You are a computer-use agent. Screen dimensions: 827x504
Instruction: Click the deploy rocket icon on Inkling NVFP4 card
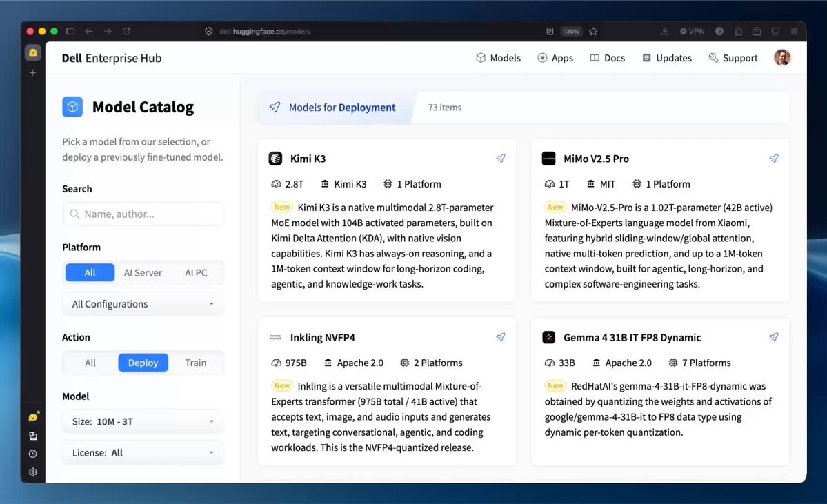[x=501, y=337]
